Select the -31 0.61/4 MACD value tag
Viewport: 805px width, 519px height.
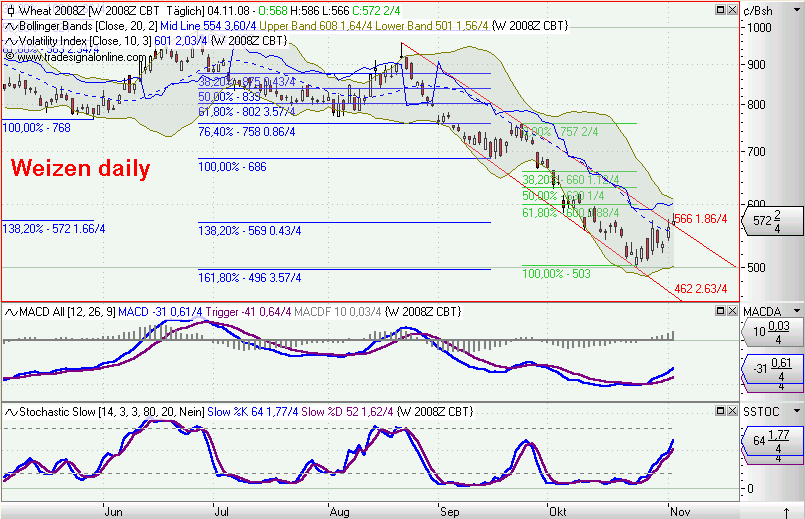click(773, 369)
